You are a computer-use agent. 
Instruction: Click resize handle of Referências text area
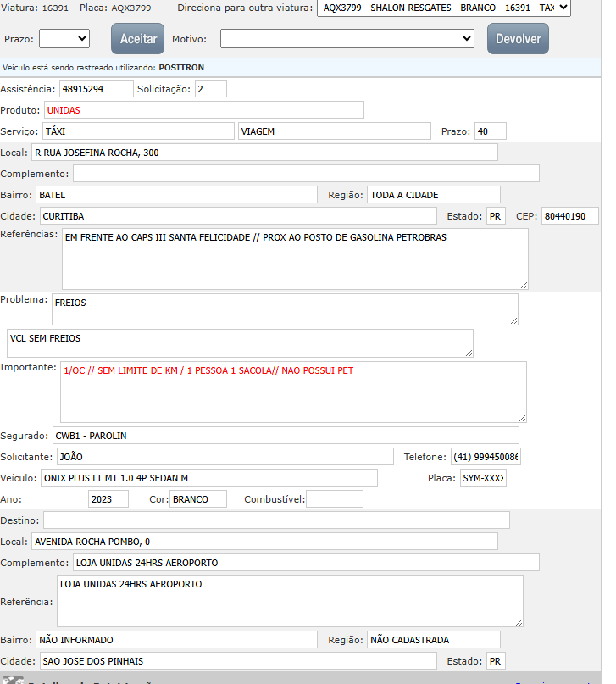click(x=524, y=286)
